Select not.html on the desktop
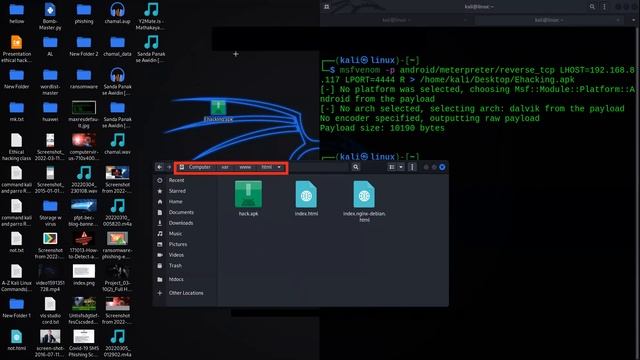 [x=16, y=340]
